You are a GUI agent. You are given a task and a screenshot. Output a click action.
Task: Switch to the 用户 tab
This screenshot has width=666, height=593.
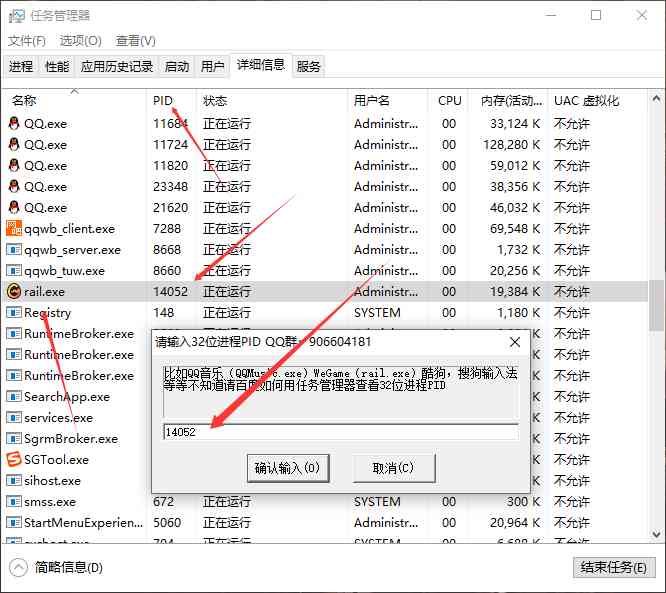coord(212,67)
